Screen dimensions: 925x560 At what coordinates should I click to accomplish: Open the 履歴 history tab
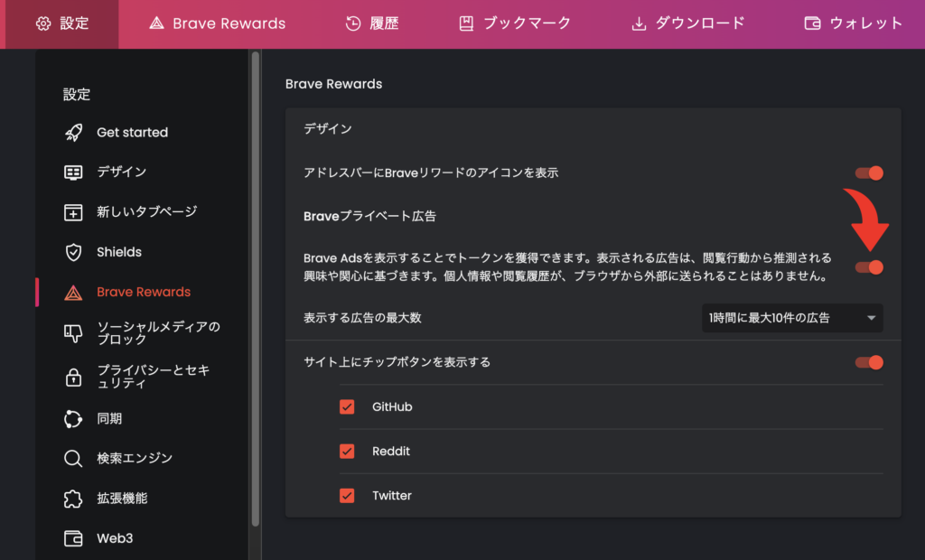pos(372,23)
